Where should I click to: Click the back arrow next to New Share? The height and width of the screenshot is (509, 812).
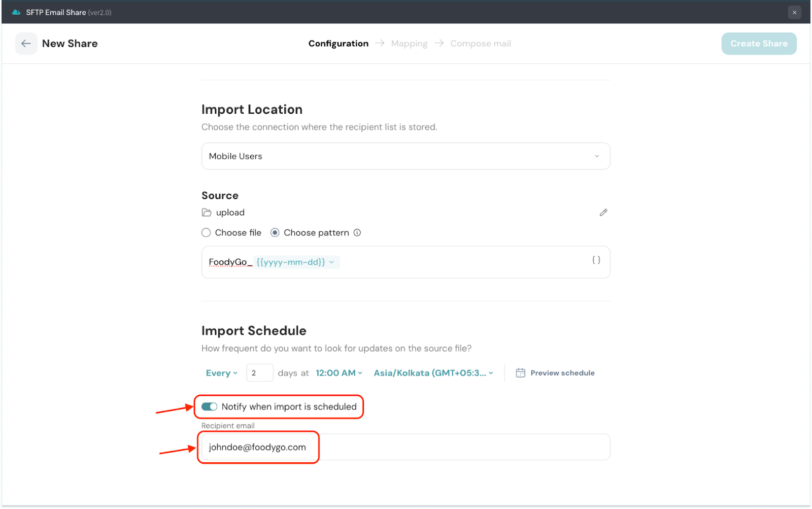tap(26, 44)
